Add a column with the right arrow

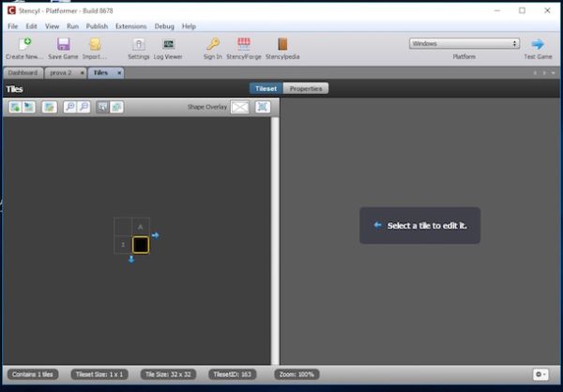[x=156, y=235]
